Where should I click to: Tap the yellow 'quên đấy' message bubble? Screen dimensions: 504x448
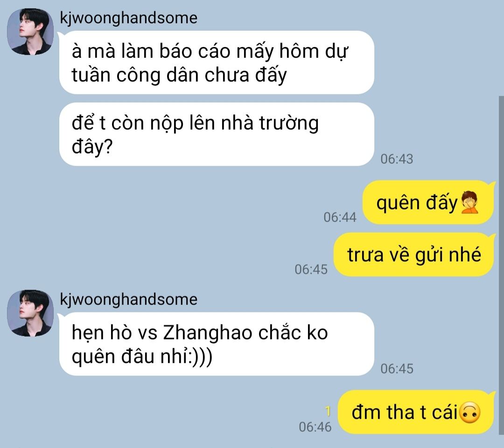tap(428, 202)
